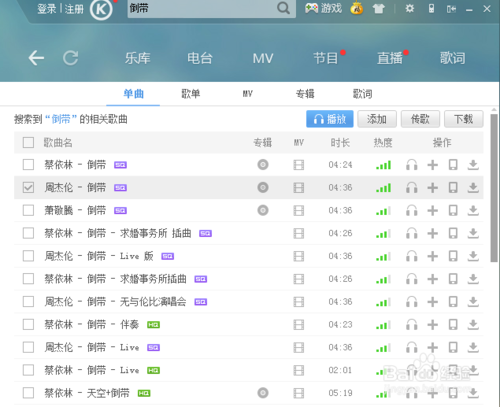This screenshot has height=407, width=500.
Task: Click the mini-mode switch icon
Action: [x=451, y=9]
